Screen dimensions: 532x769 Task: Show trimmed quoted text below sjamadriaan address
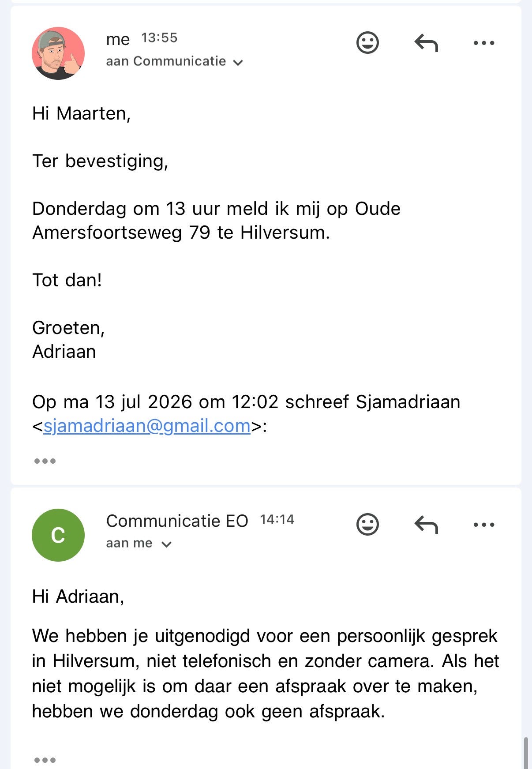pos(45,461)
